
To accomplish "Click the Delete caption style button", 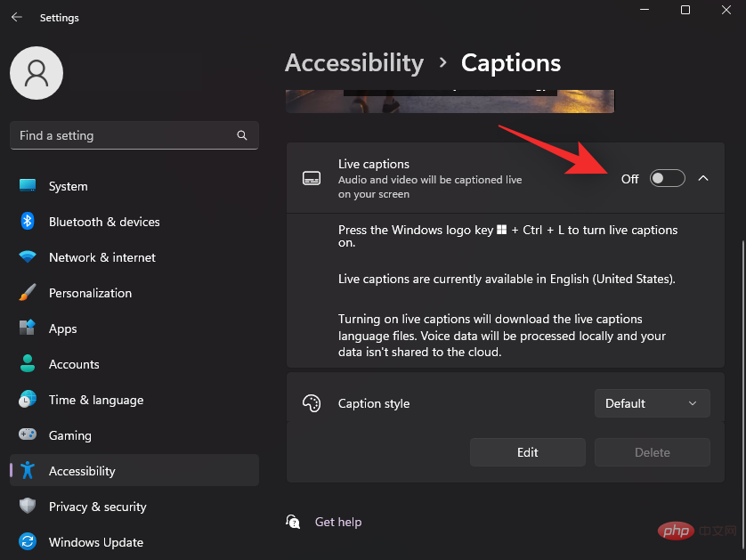I will tap(653, 452).
